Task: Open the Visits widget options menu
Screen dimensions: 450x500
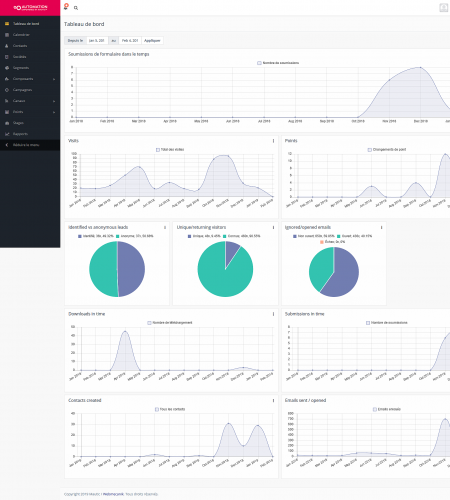Action: click(273, 141)
